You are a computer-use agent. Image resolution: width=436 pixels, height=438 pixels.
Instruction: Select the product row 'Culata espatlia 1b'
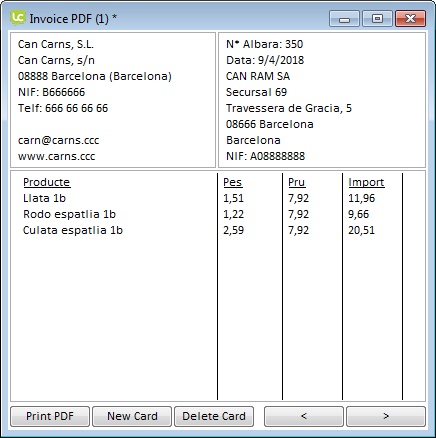[x=73, y=230]
